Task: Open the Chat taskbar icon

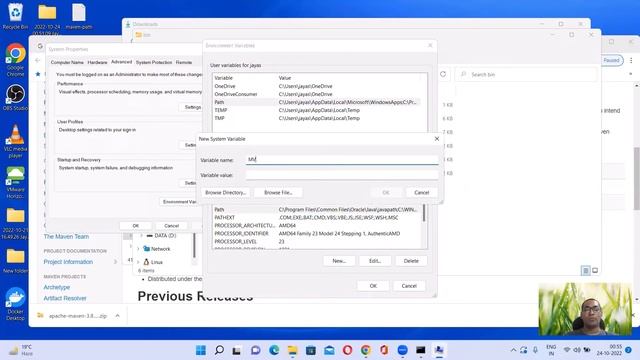Action: click(256, 350)
